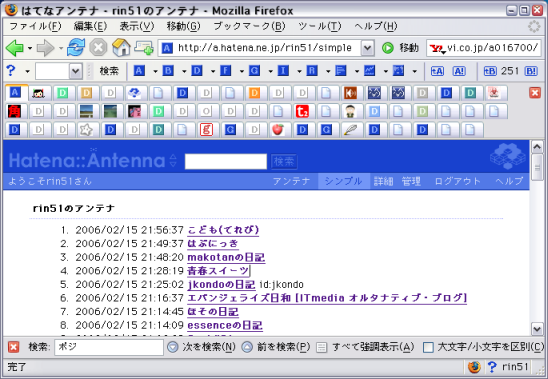Open the ツール menu

319,26
